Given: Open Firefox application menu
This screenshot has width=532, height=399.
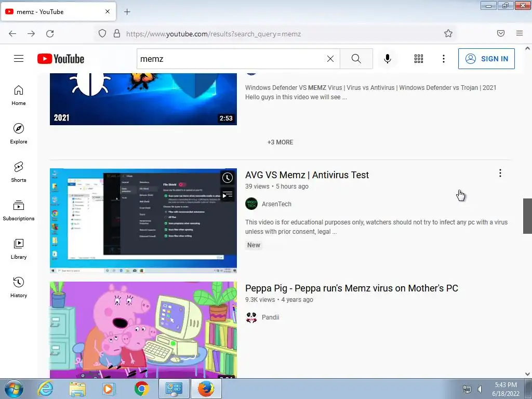Looking at the screenshot, I should tap(520, 33).
